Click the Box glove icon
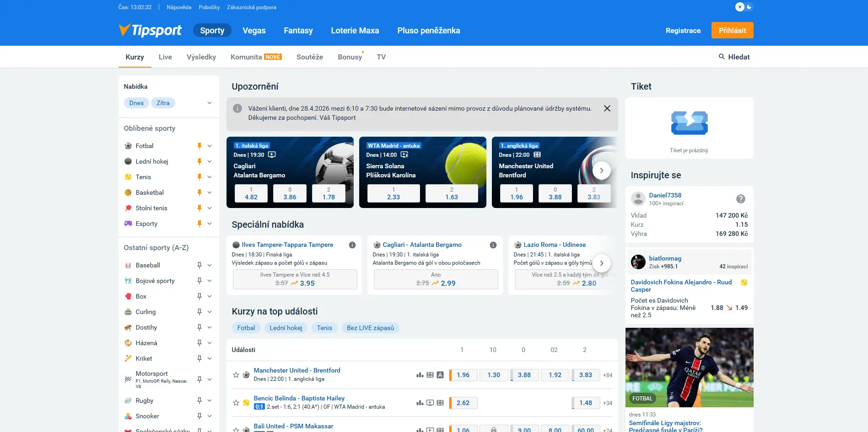The height and width of the screenshot is (432, 868). click(x=128, y=296)
